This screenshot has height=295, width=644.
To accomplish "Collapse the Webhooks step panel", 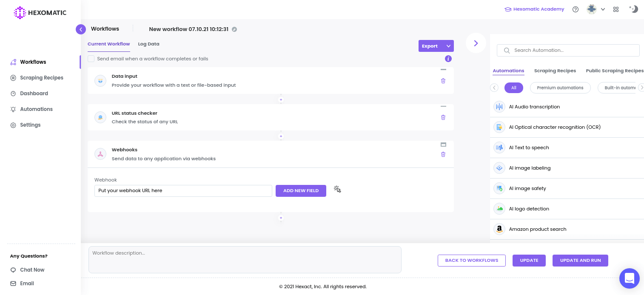I will 443,145.
